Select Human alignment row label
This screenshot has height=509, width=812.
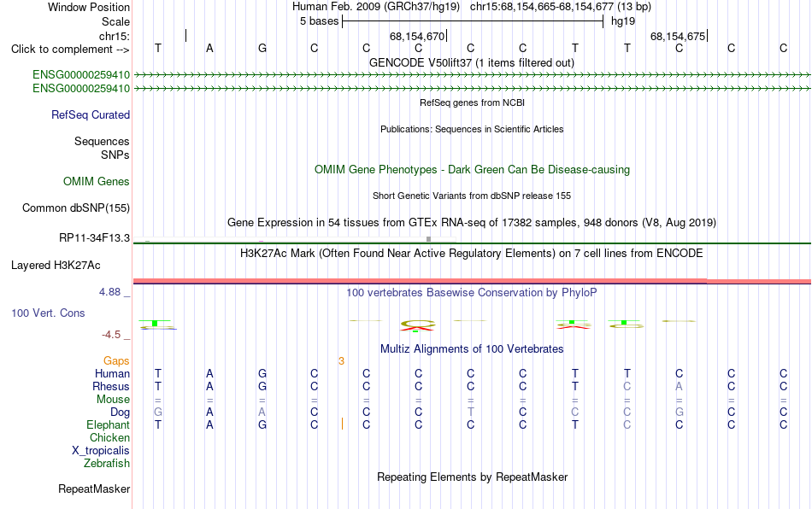(112, 373)
